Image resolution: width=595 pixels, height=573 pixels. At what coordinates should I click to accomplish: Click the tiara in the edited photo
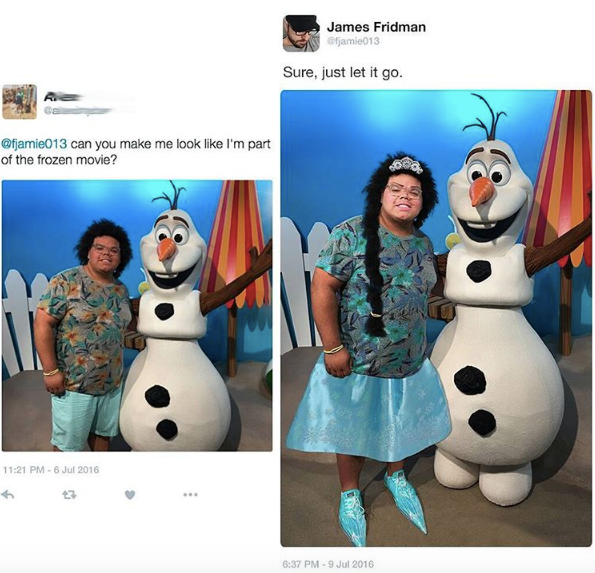(406, 165)
